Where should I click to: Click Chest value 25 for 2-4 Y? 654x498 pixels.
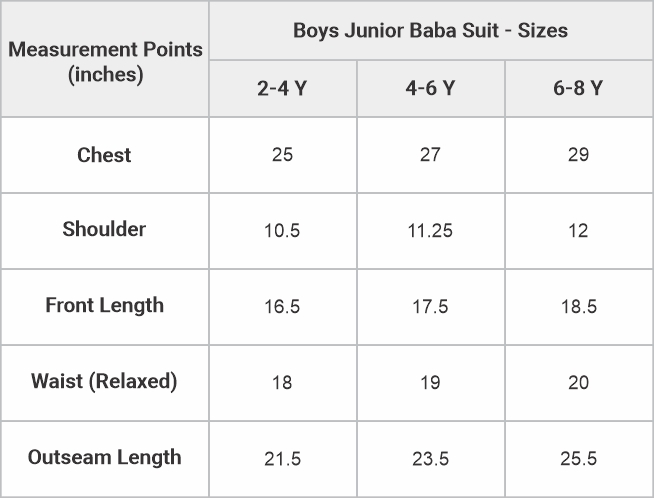pyautogui.click(x=282, y=155)
